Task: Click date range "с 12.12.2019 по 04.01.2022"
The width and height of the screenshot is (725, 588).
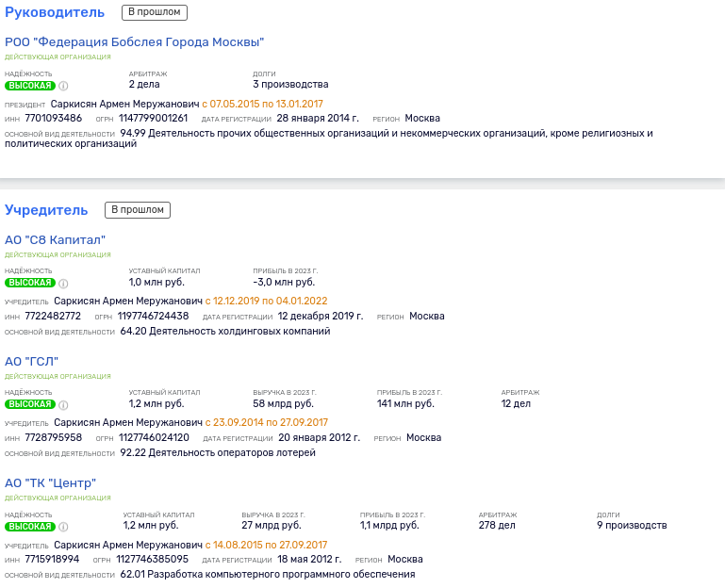Action: pos(266,301)
